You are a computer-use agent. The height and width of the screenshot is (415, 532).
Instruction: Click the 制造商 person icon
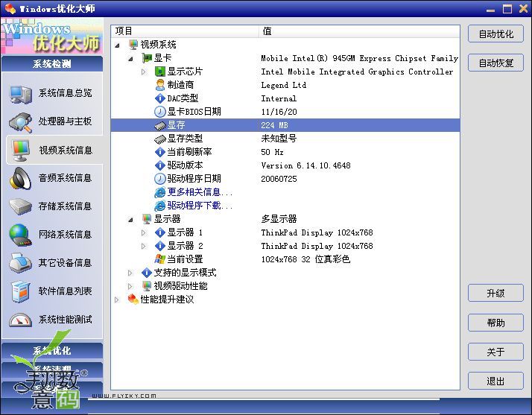[159, 85]
